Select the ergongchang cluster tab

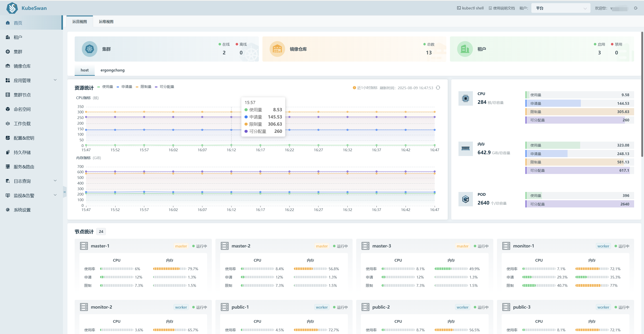point(112,70)
